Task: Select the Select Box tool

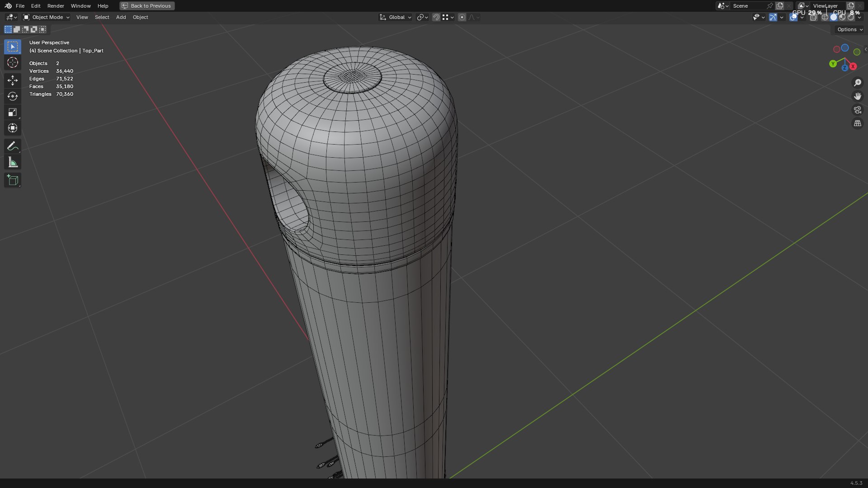Action: click(x=13, y=47)
